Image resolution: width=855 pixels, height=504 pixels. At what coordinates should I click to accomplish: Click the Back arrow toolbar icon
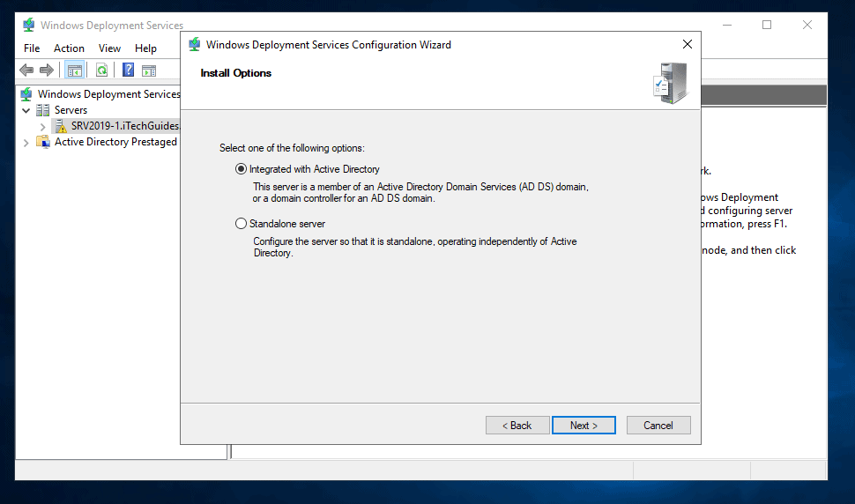[26, 70]
